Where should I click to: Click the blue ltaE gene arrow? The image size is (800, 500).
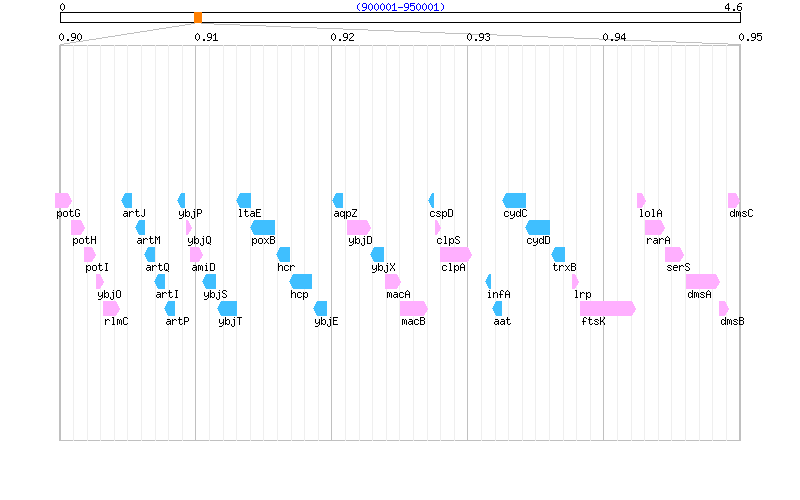click(244, 200)
